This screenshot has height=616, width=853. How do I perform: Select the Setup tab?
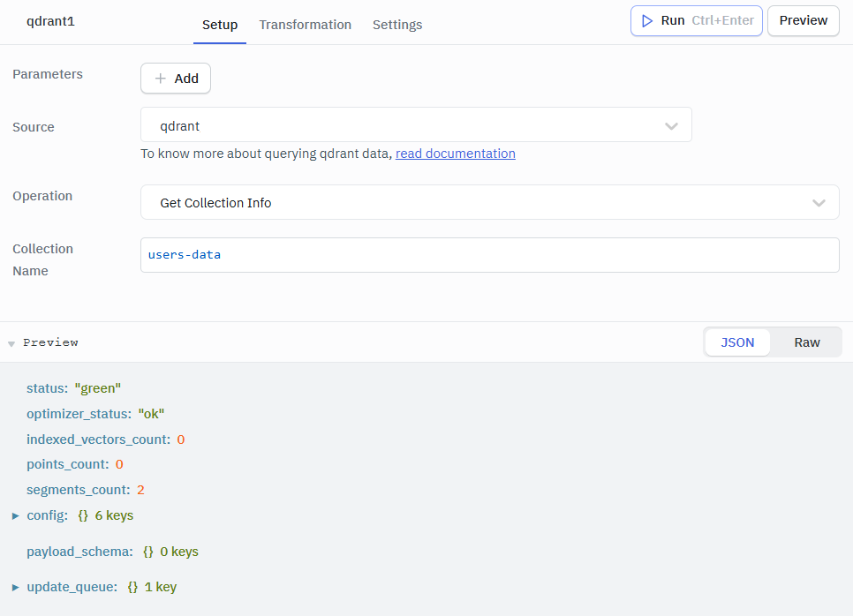(220, 25)
